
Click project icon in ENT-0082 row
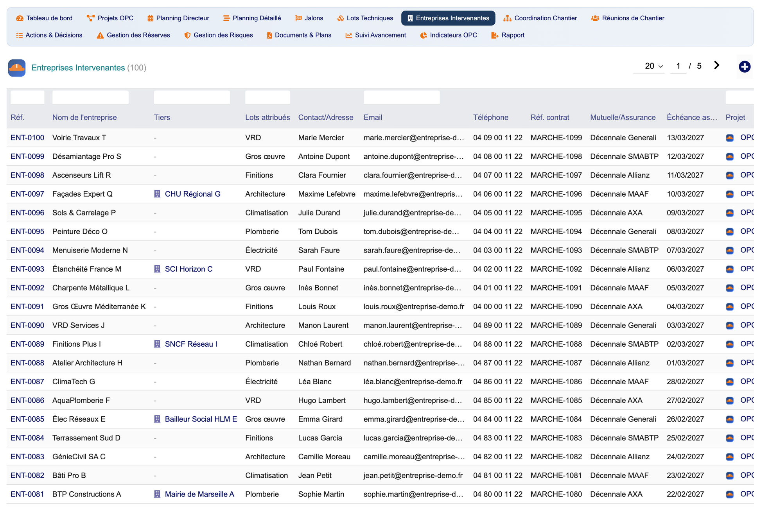click(x=730, y=475)
